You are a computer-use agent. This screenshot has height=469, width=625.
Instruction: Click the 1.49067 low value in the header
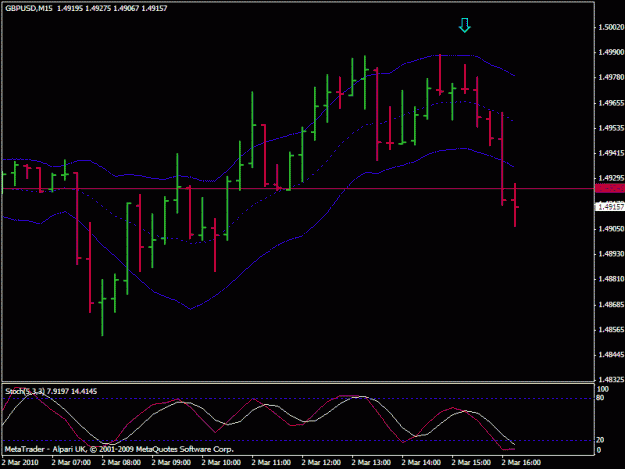[x=126, y=8]
